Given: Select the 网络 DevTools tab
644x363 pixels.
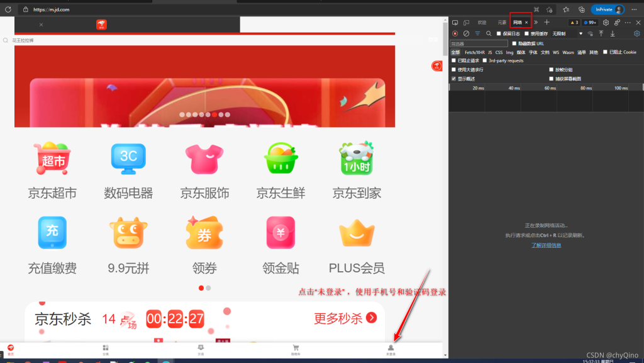Looking at the screenshot, I should (518, 23).
